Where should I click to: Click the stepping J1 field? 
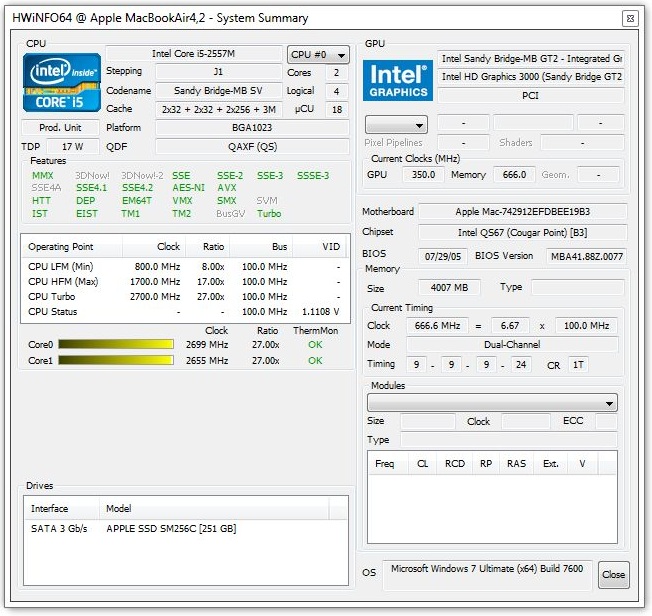click(x=219, y=72)
